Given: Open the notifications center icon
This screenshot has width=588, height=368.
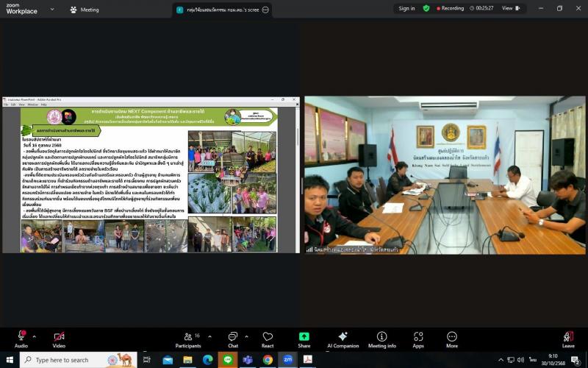Looking at the screenshot, I should pos(576,360).
